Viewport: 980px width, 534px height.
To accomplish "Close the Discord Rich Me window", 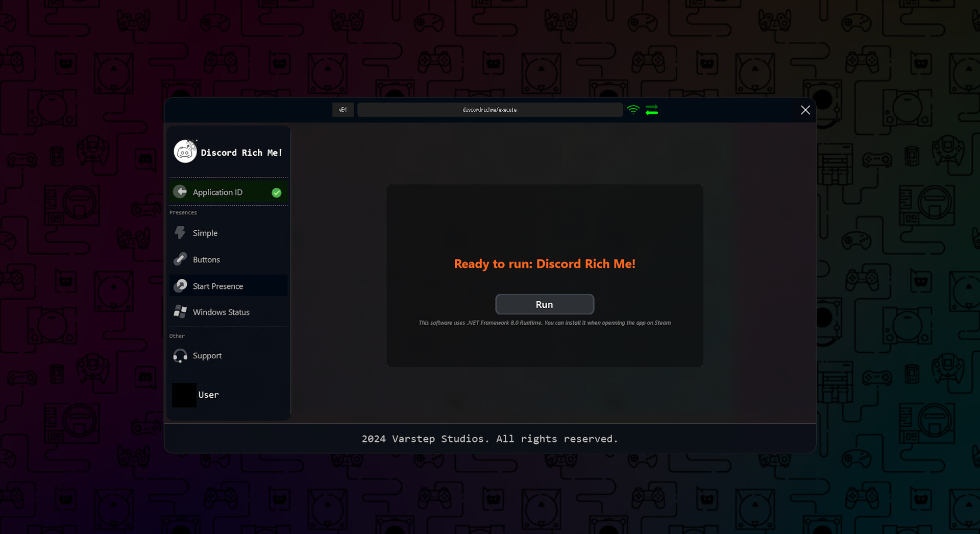I will [x=805, y=110].
